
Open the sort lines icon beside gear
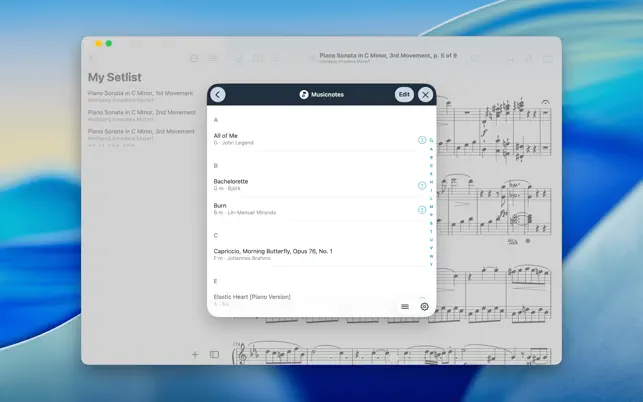pyautogui.click(x=405, y=306)
